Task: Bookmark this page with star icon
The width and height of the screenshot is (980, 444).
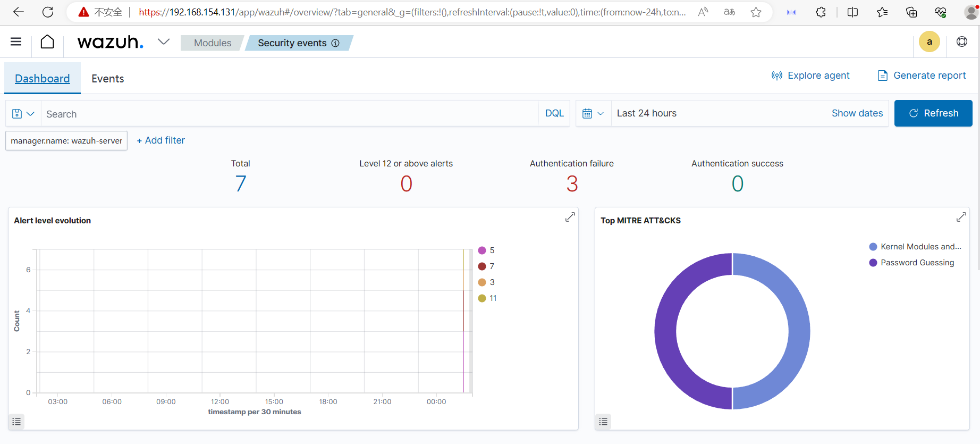Action: [756, 12]
